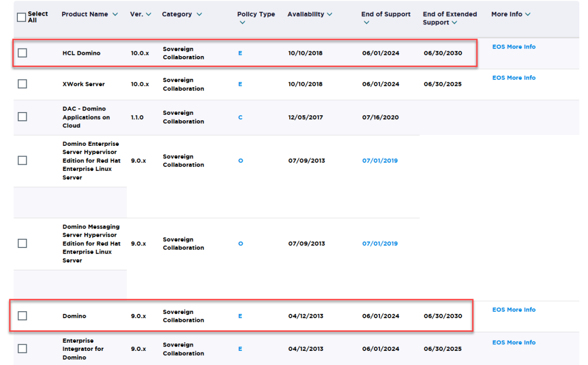Click version 1.1.0 in the DAC row

pos(137,117)
